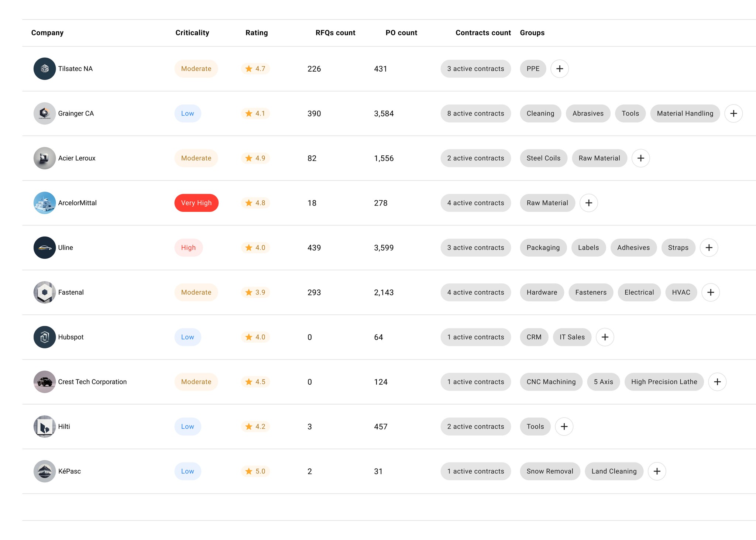The width and height of the screenshot is (756, 540).
Task: Click Grainger CA's Low criticality badge
Action: click(x=188, y=113)
